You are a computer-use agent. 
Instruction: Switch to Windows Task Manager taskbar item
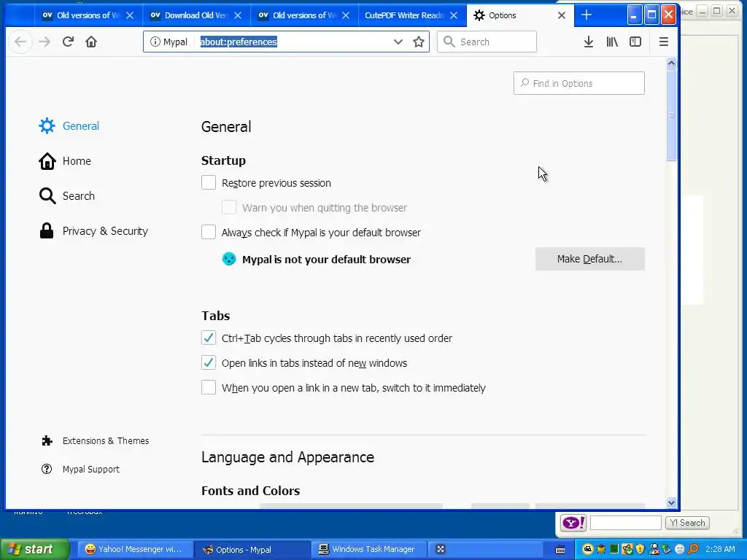click(368, 550)
